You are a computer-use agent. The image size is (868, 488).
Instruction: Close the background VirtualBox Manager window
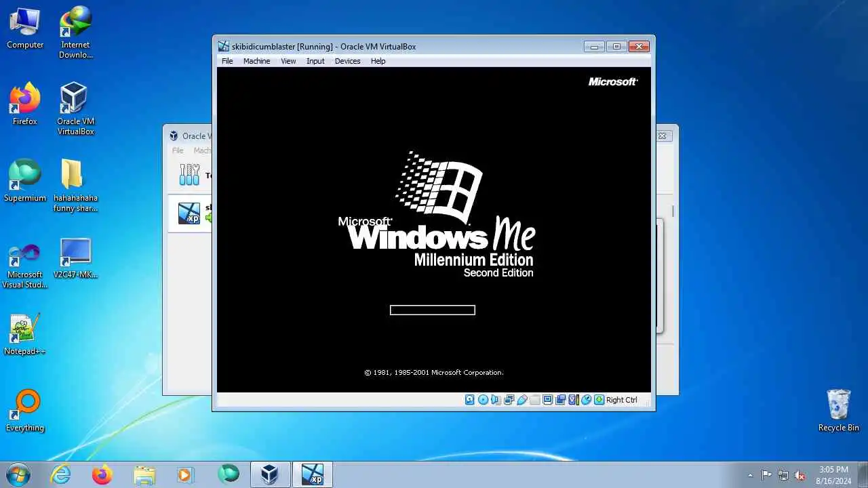663,136
